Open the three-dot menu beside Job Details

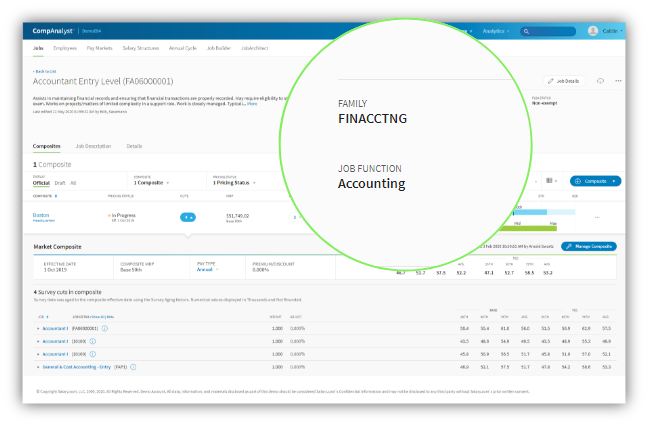click(619, 80)
